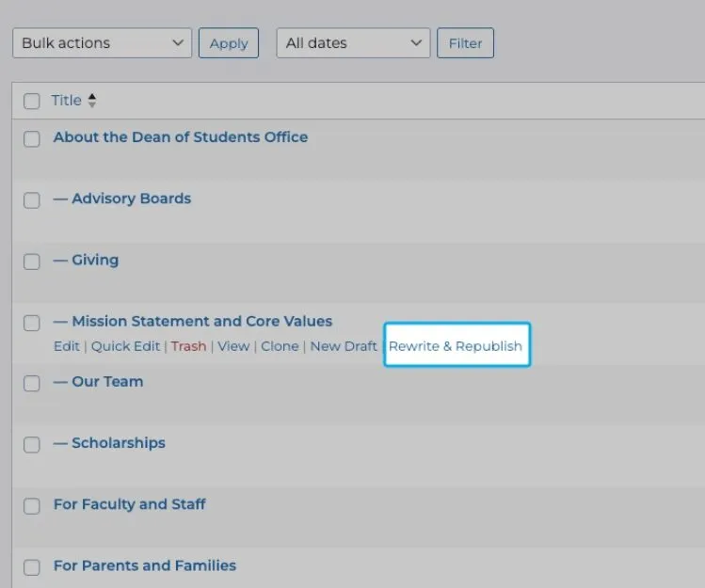Check the Mission Statement and Core Values checkbox
Viewport: 705px width, 588px height.
coord(31,323)
